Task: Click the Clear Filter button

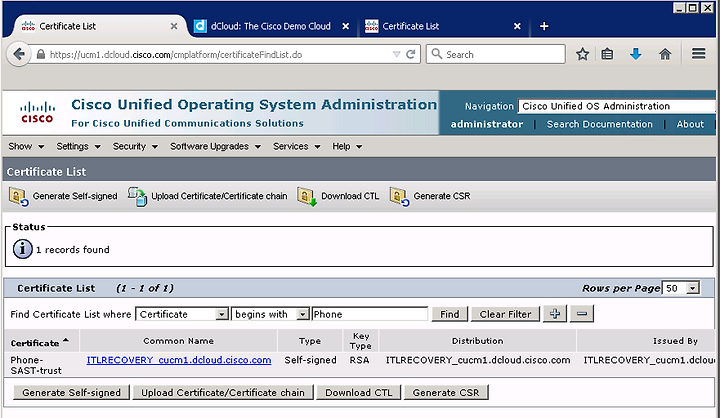Action: [505, 314]
